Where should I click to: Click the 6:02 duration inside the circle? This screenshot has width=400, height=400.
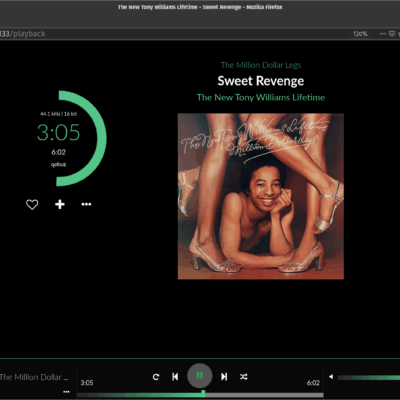click(58, 152)
